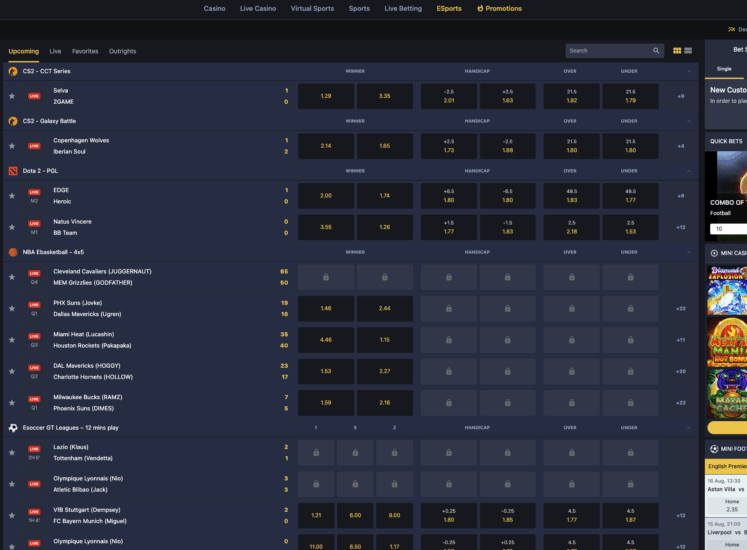Collapse the CS2 - CCT Series section
Viewport: 747px width, 550px height.
689,71
